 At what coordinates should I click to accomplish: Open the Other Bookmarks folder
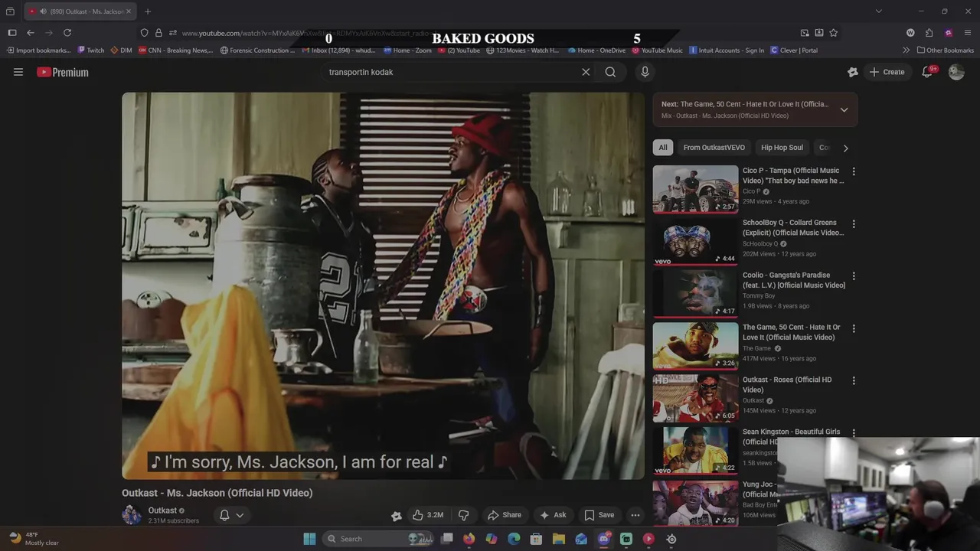[x=946, y=51]
